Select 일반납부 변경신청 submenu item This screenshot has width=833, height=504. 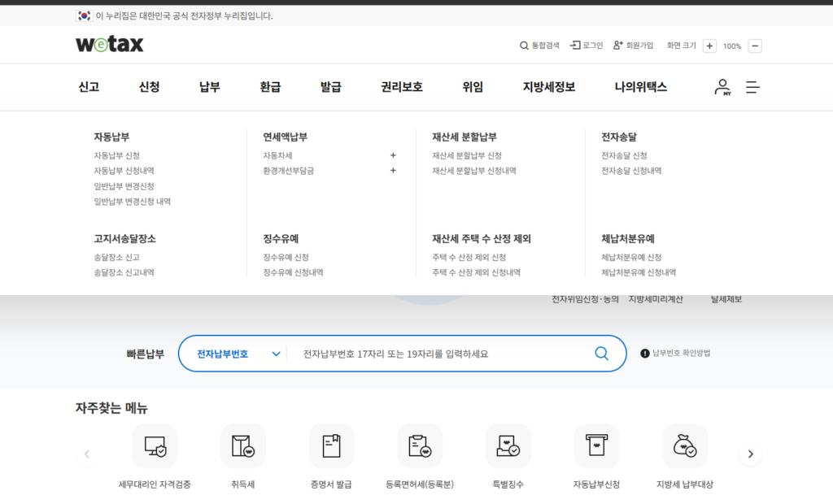click(x=124, y=186)
